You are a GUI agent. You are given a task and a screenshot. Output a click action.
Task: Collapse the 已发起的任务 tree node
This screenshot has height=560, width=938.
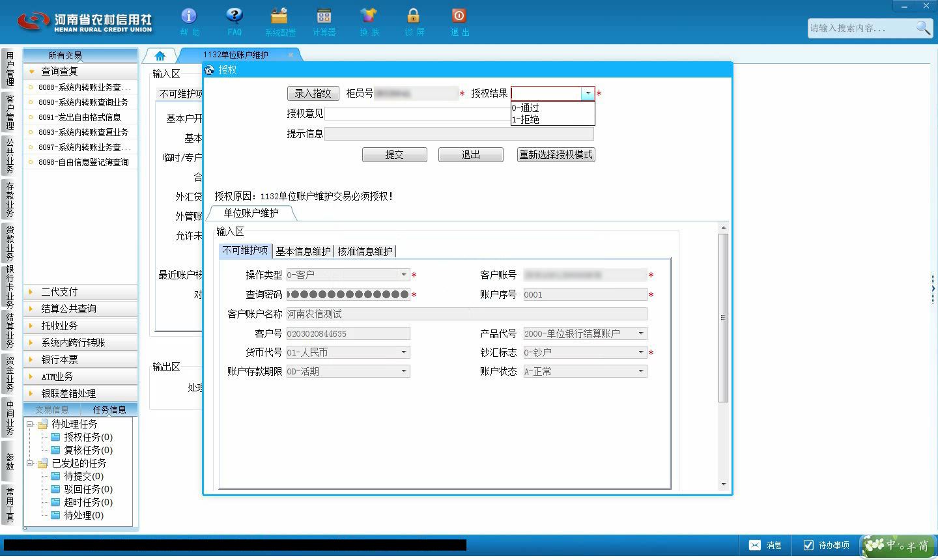pos(30,463)
